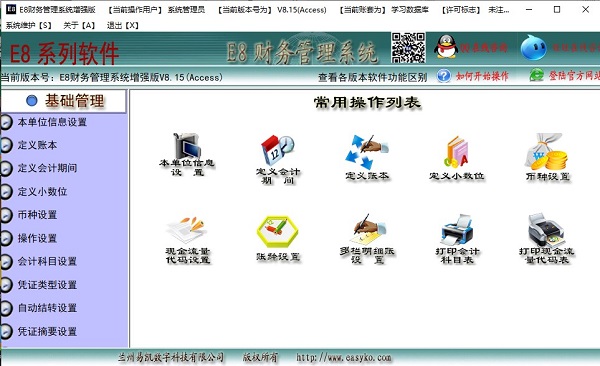Click the QQ penguin icon
The height and width of the screenshot is (366, 600).
pyautogui.click(x=446, y=47)
